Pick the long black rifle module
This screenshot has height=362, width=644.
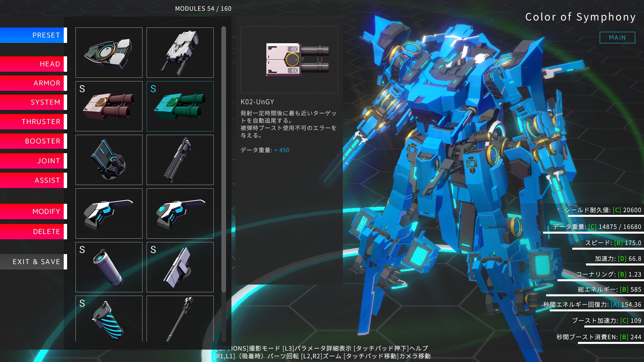pyautogui.click(x=180, y=160)
